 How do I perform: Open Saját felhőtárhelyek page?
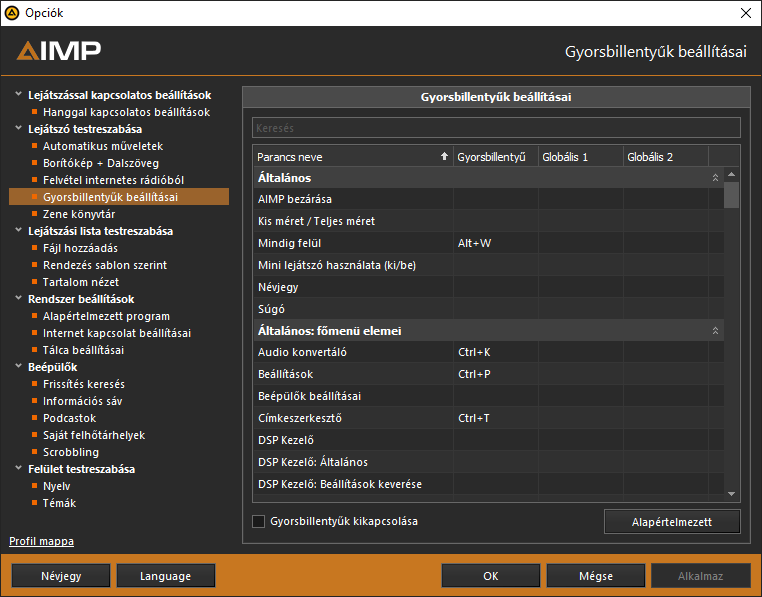click(x=94, y=436)
